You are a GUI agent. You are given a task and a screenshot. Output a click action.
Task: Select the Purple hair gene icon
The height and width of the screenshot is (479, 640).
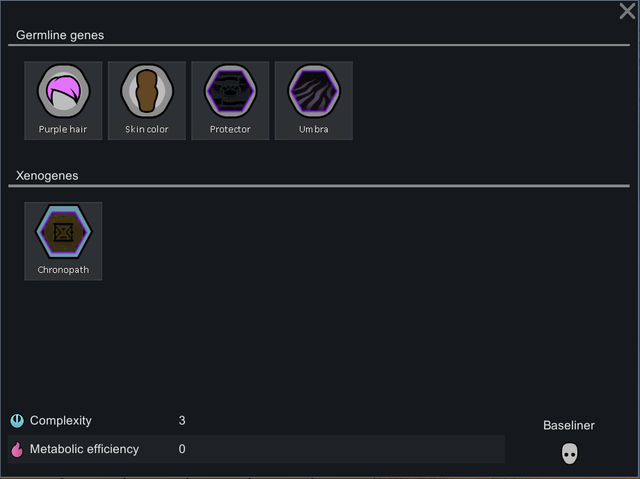pos(63,91)
